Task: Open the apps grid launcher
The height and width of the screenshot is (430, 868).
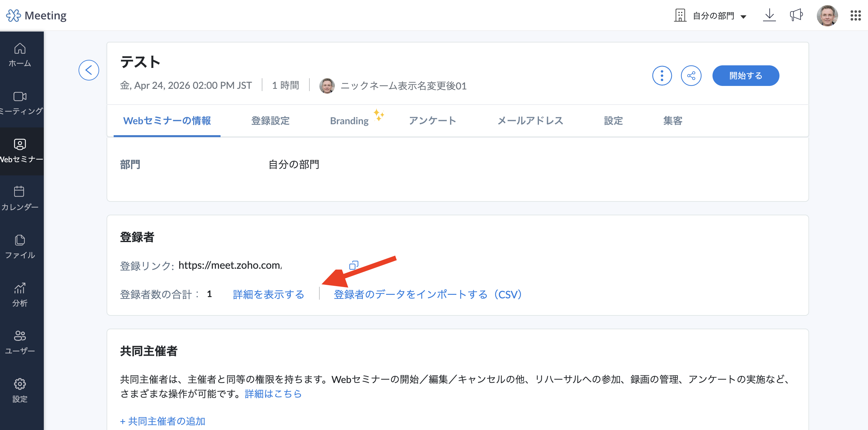Action: coord(855,15)
